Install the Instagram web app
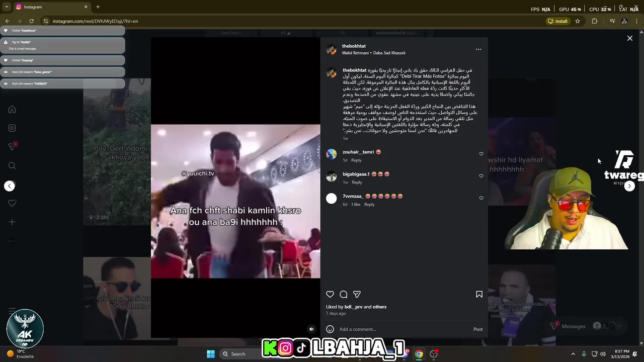The image size is (644, 362). [557, 21]
